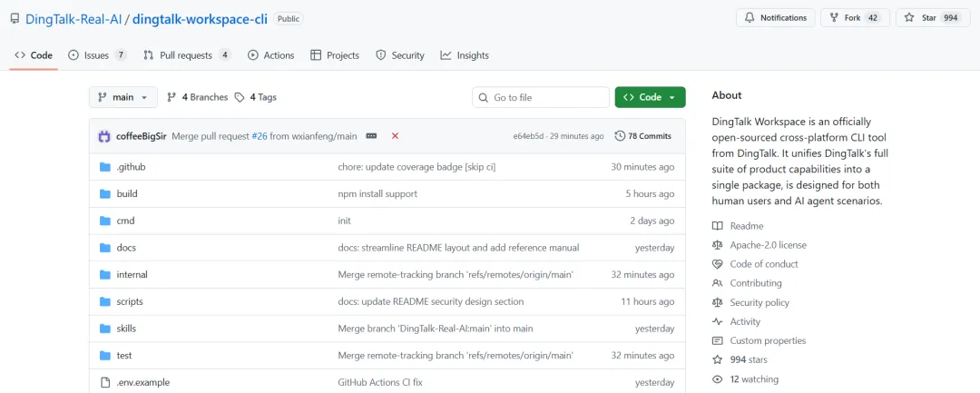Focus the Go to file search field

tap(541, 97)
